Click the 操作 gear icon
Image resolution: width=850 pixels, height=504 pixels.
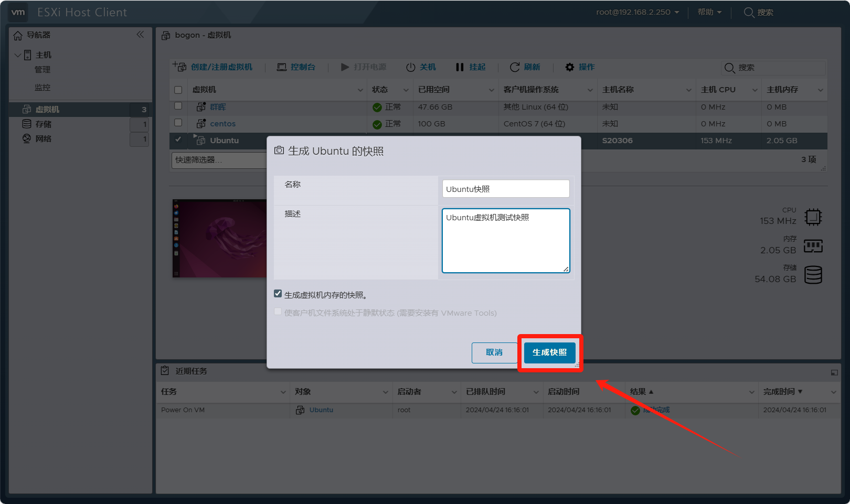570,67
